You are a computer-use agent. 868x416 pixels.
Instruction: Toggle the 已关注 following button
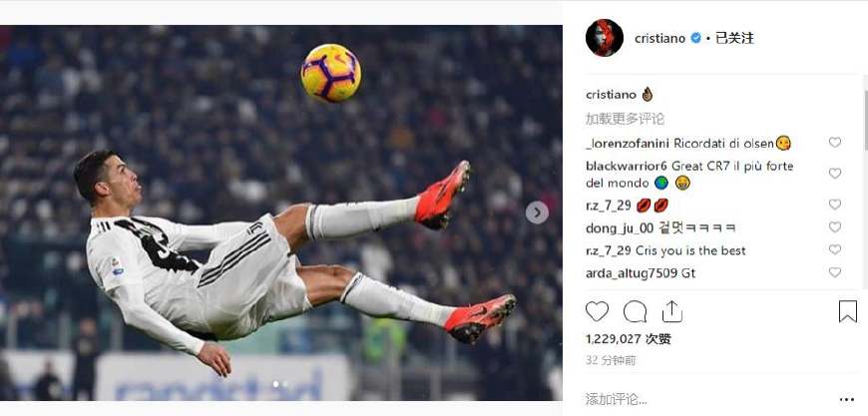point(734,38)
